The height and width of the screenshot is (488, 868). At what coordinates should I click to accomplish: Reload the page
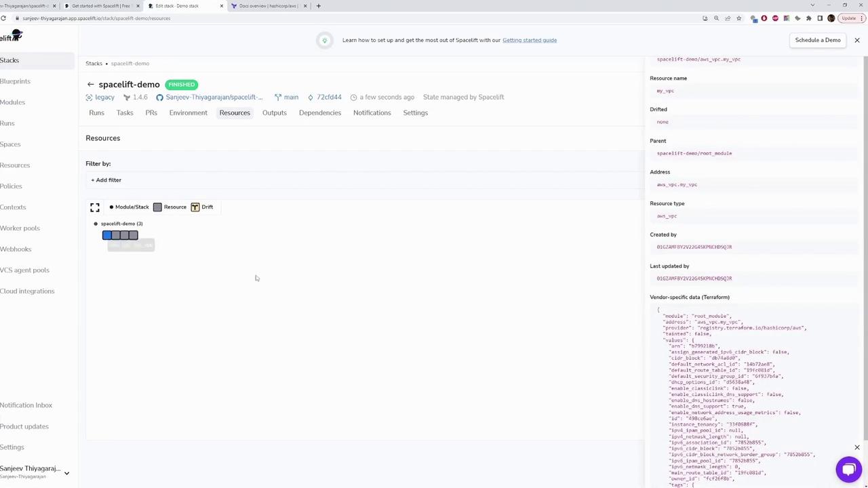3,18
